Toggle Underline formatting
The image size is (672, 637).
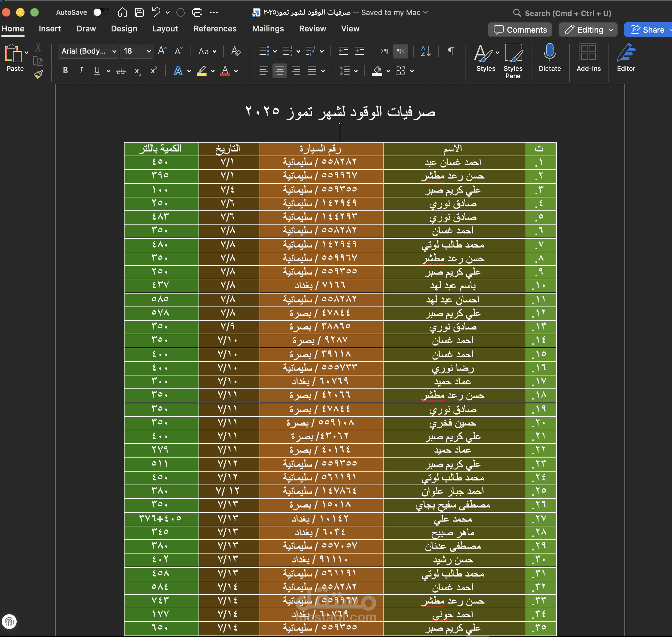tap(97, 71)
